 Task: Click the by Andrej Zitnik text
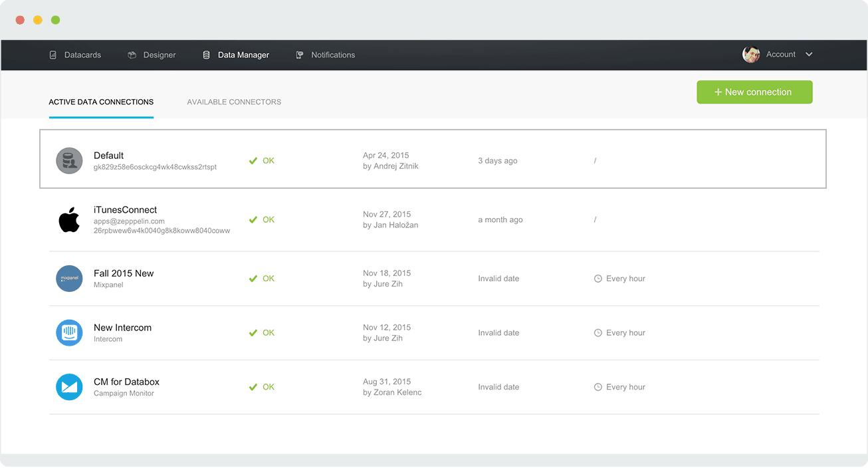391,166
